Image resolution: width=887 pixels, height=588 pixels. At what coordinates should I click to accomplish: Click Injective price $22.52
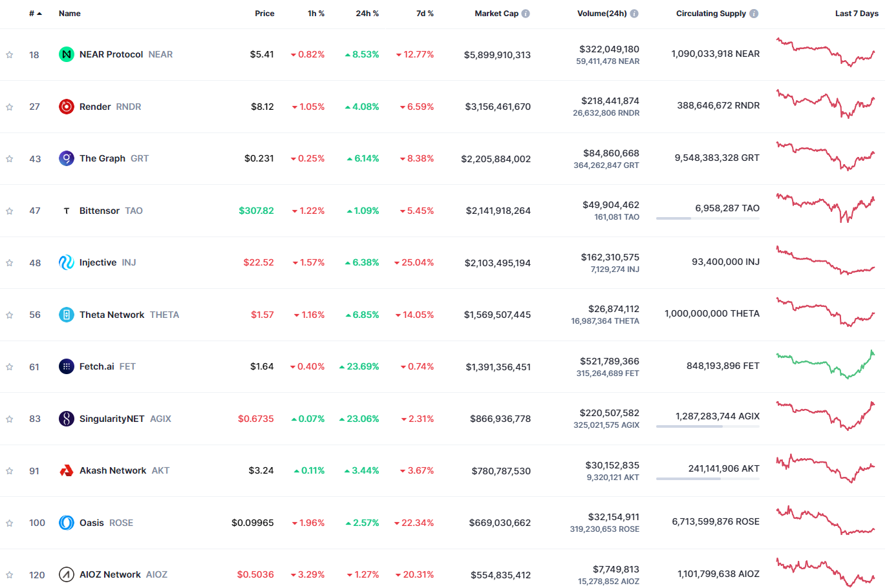click(259, 262)
